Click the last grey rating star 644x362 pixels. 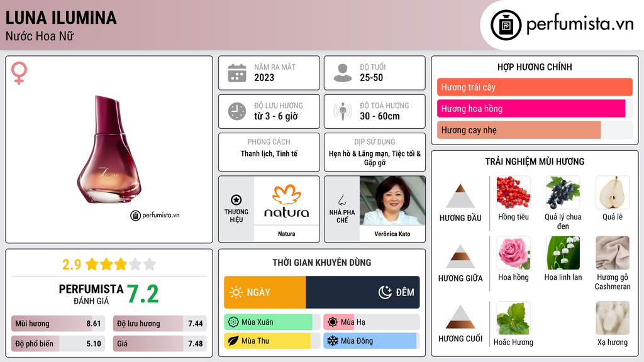150,264
